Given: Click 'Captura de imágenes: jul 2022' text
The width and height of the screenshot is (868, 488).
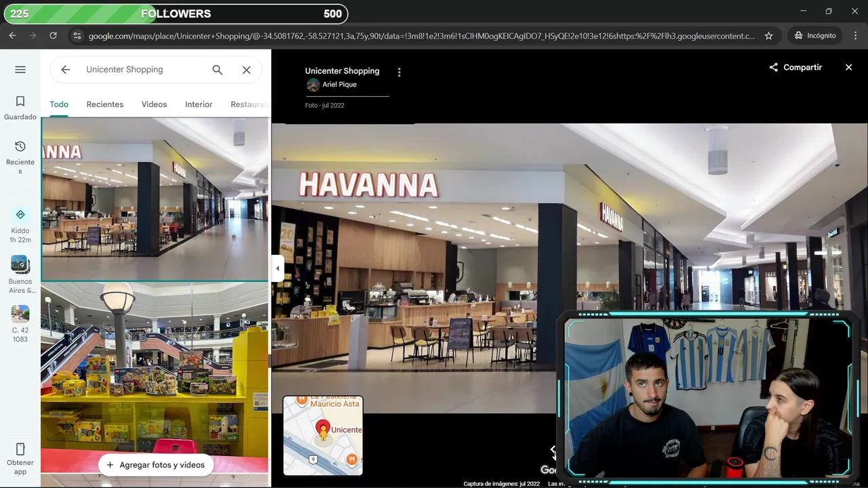Looking at the screenshot, I should point(502,484).
